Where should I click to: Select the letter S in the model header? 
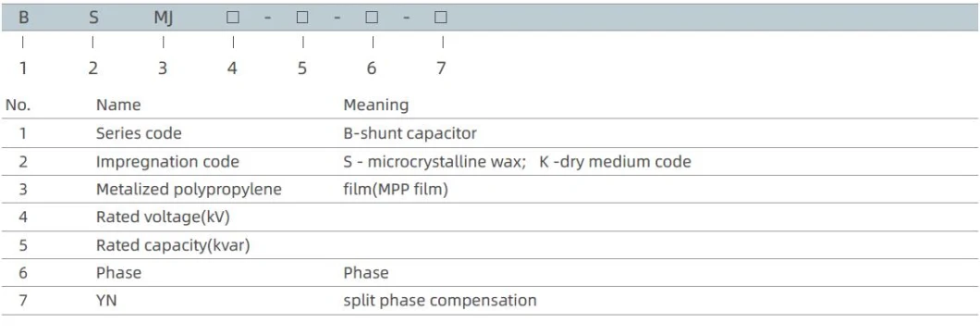pyautogui.click(x=93, y=19)
